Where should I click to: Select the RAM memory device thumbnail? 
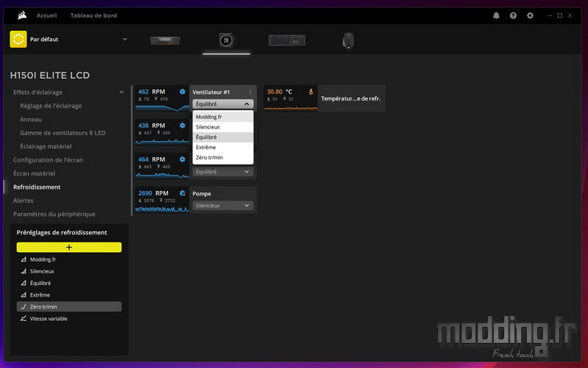point(165,40)
